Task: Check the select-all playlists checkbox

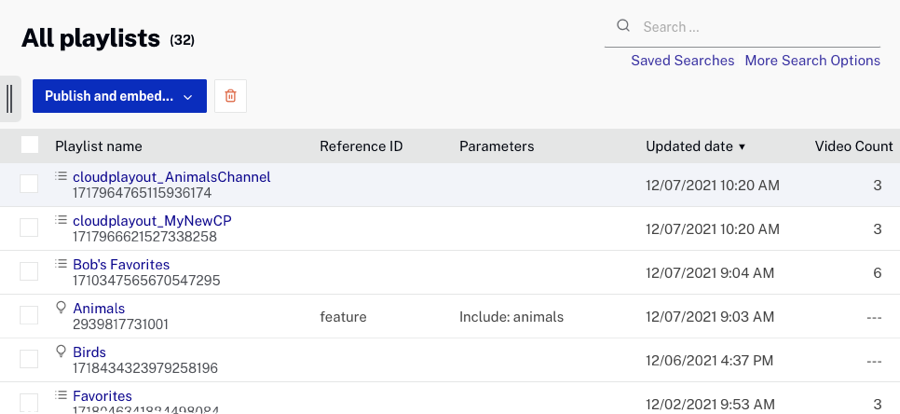Action: point(30,145)
